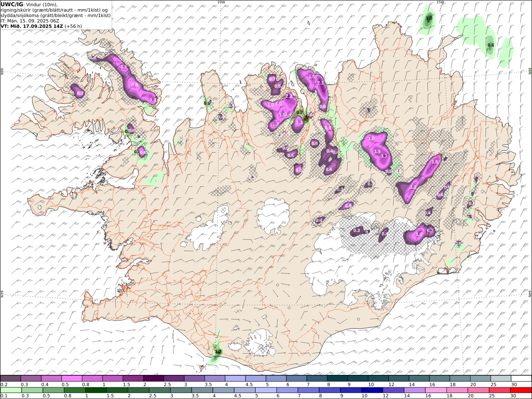Click the slate blue snow swatch labeled 6

coord(296,378)
